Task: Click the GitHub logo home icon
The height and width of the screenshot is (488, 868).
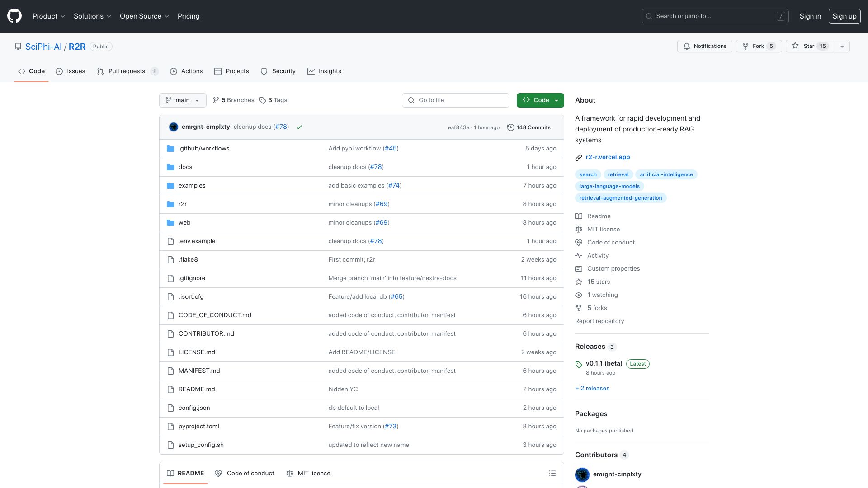Action: click(x=14, y=16)
